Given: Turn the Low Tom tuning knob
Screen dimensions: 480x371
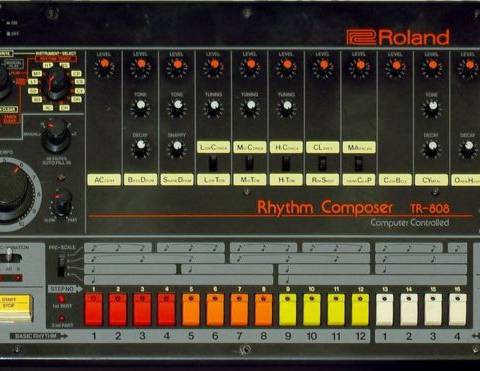Looking at the screenshot, I should coord(214,107).
